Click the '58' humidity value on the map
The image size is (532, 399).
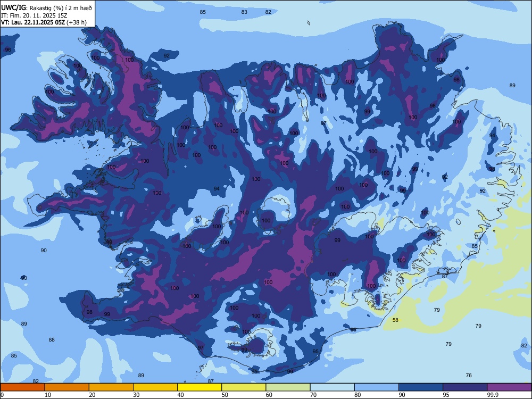(x=395, y=320)
